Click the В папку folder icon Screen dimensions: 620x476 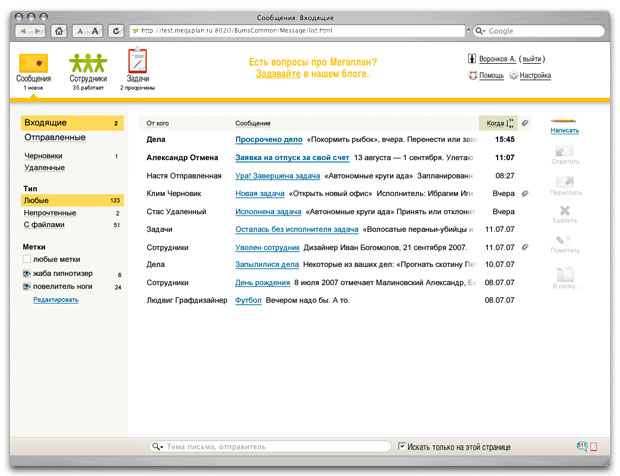[564, 274]
